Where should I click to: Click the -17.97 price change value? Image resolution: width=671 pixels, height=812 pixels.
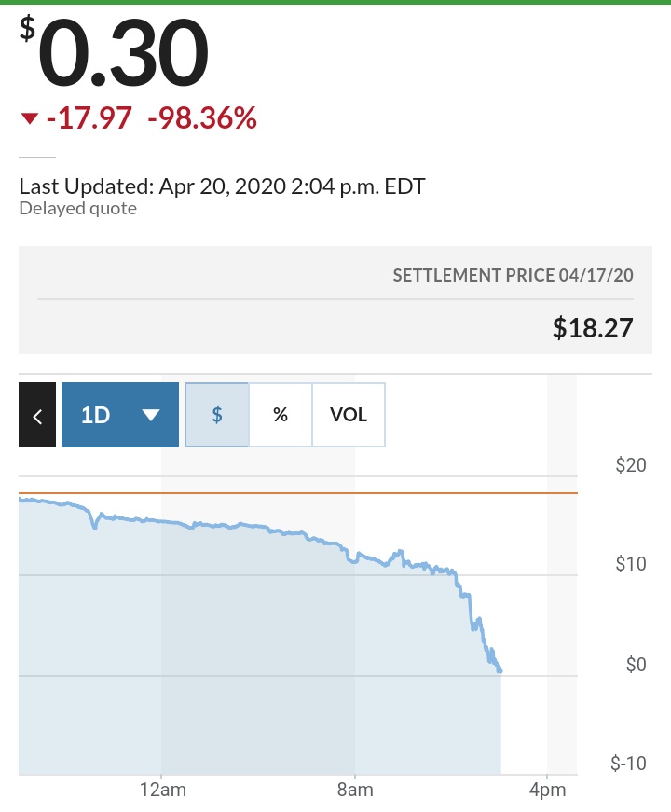(89, 118)
